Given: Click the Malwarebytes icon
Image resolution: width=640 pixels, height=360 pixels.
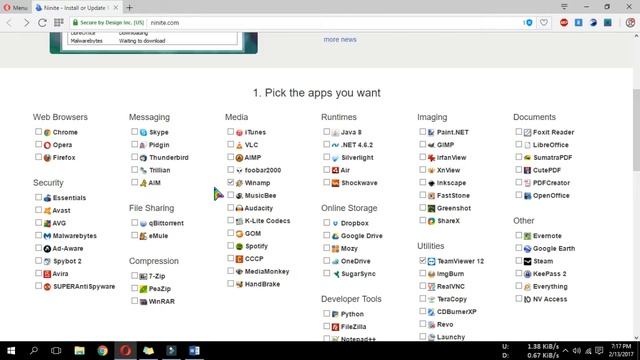Looking at the screenshot, I should [x=47, y=236].
